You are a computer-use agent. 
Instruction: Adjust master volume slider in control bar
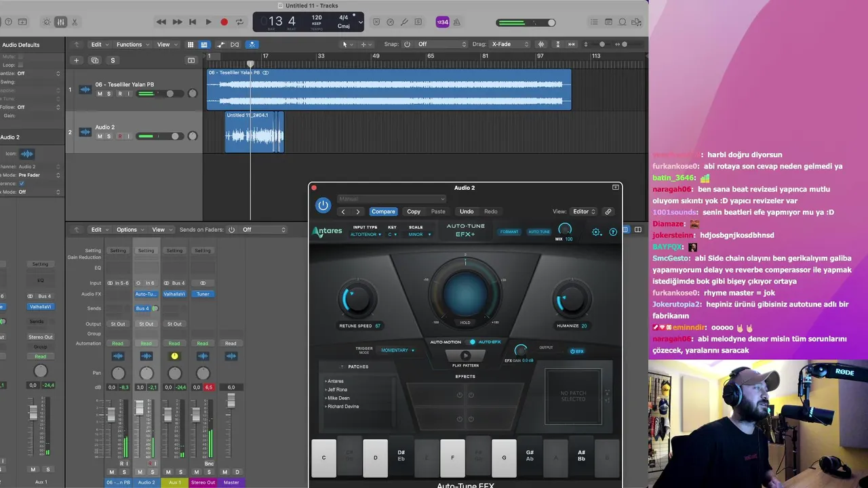[526, 22]
